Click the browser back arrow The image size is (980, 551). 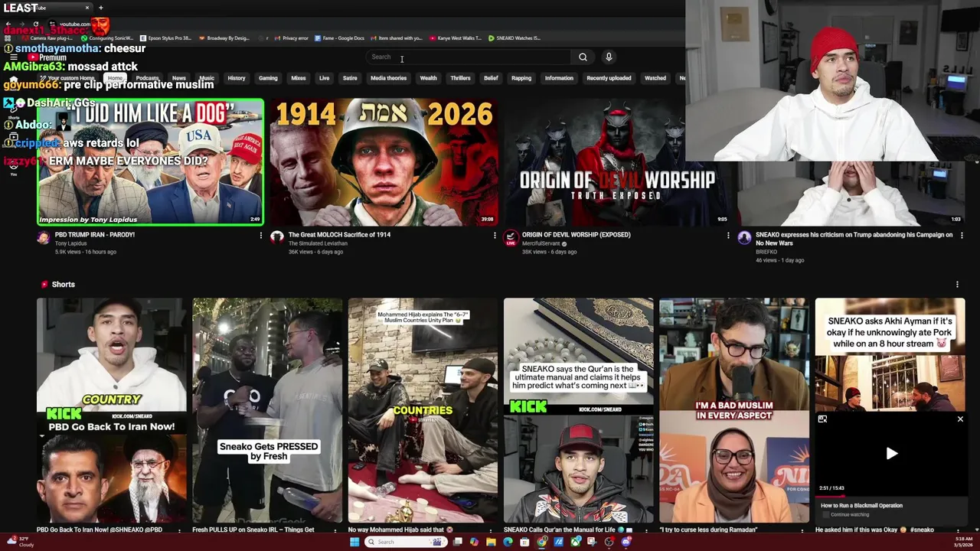[x=8, y=24]
